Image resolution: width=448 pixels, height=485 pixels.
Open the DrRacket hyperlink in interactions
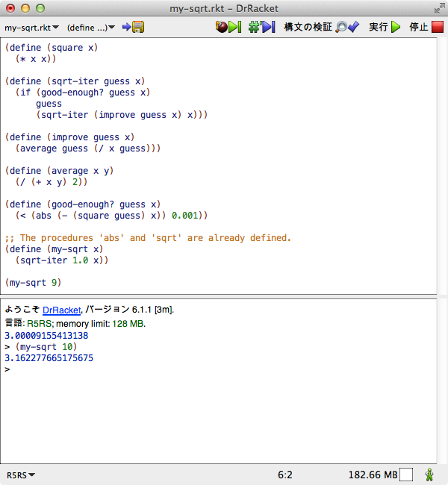tap(62, 310)
